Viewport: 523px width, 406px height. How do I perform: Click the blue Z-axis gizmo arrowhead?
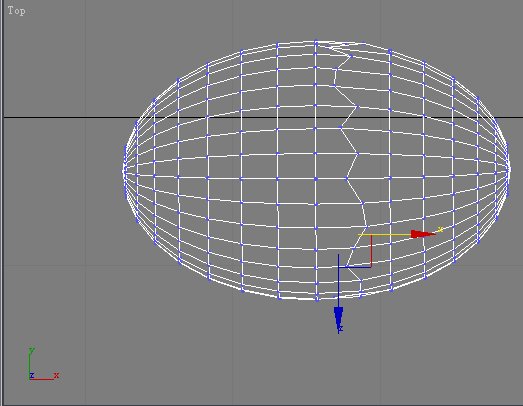(339, 317)
